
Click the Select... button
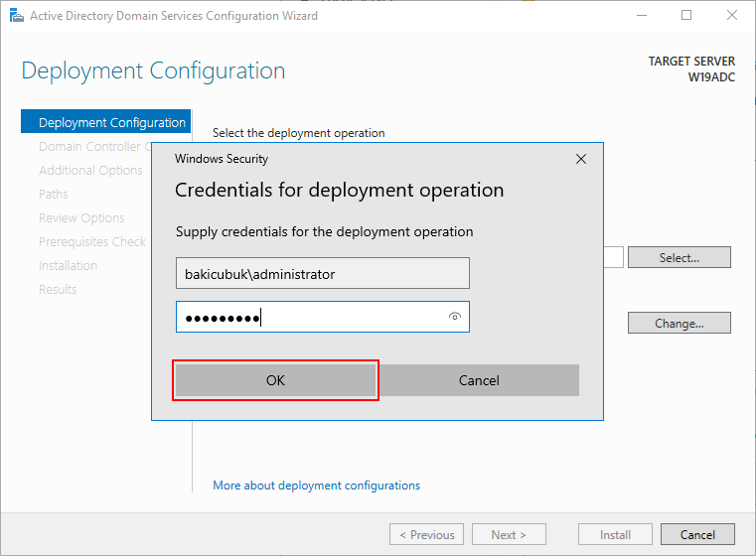tap(679, 257)
